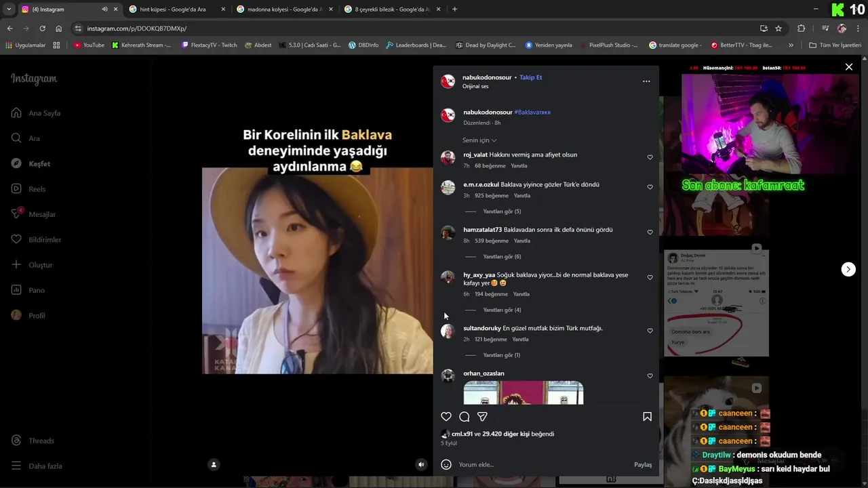Expand Yanıtları gör (4) replies

tap(502, 310)
